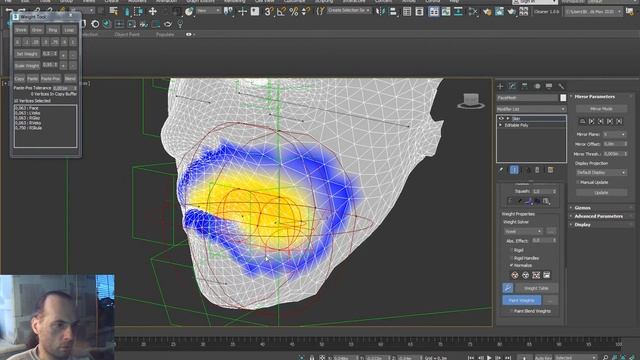Click the Blend button in Weight Tool

70,78
